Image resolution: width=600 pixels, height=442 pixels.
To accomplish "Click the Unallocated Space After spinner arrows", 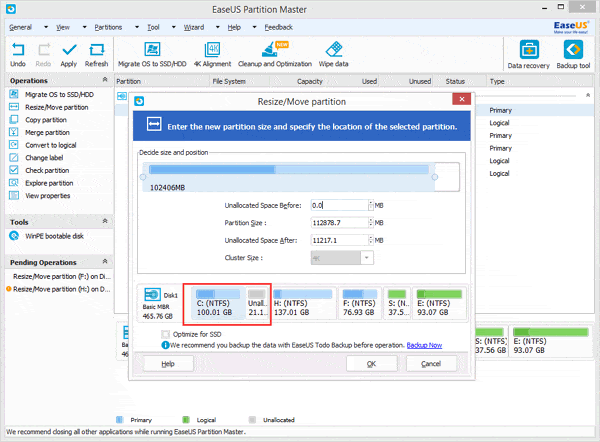I will pos(371,240).
